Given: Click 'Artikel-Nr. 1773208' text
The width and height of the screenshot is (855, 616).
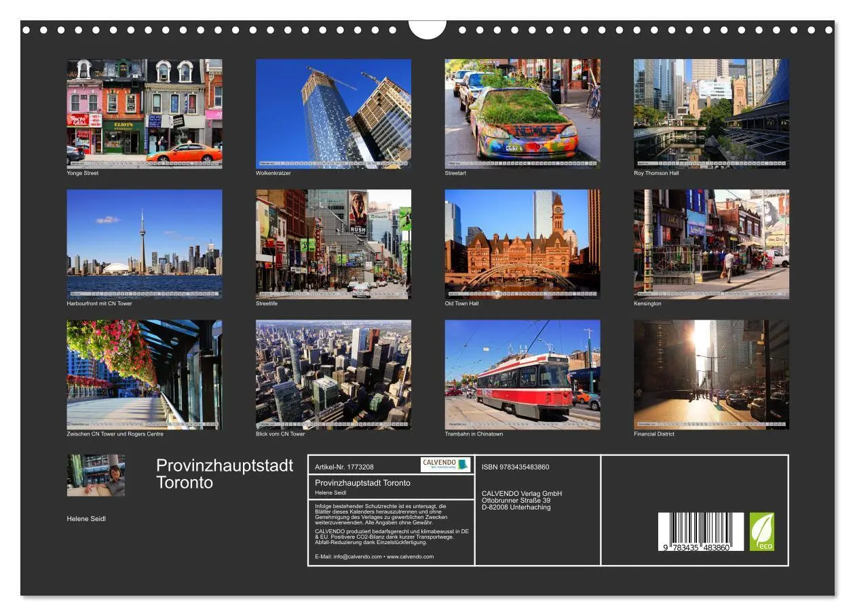Looking at the screenshot, I should pos(345,467).
